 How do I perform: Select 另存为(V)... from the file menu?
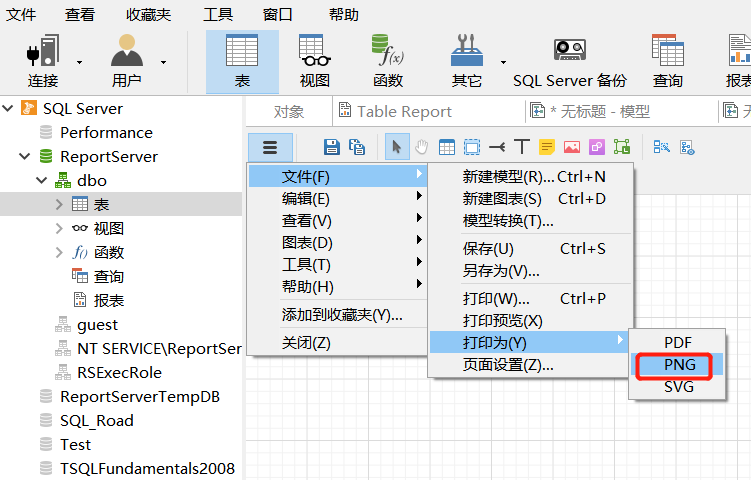501,271
